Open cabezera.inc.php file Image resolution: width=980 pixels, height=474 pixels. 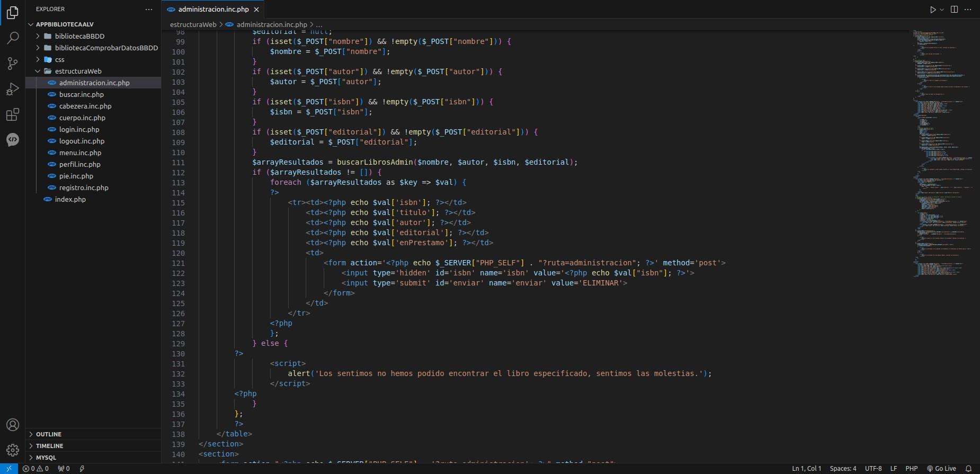93,106
